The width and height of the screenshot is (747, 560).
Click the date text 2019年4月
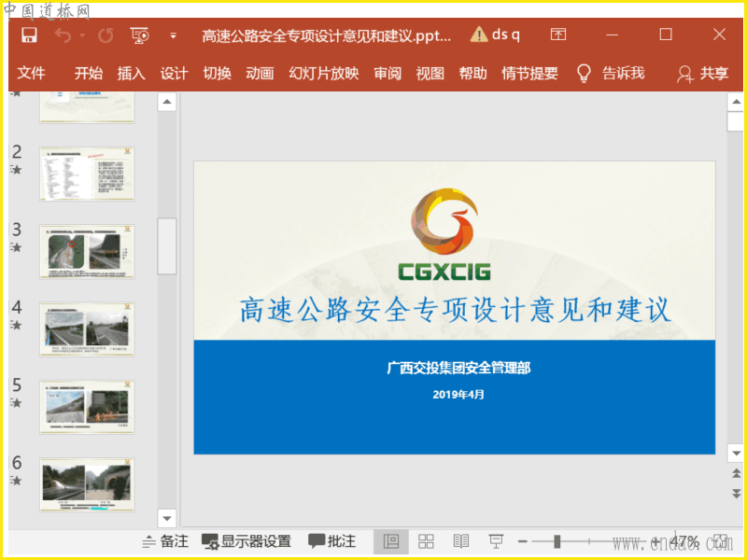(x=458, y=394)
